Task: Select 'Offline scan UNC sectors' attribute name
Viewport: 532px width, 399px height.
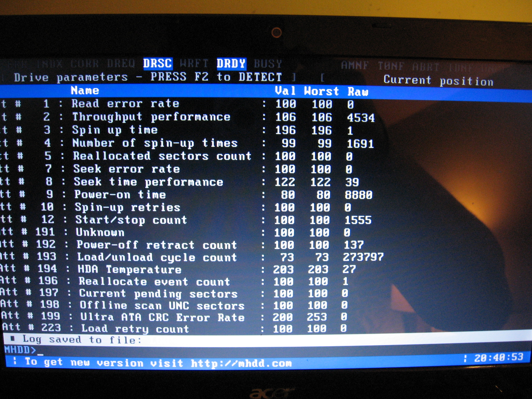Action: tap(162, 305)
